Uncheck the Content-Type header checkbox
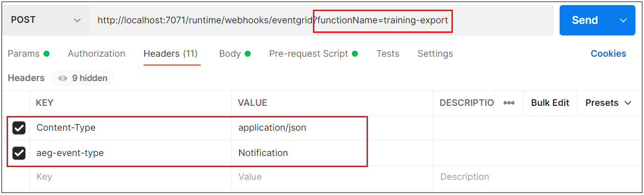This screenshot has height=195, width=644. (x=19, y=128)
